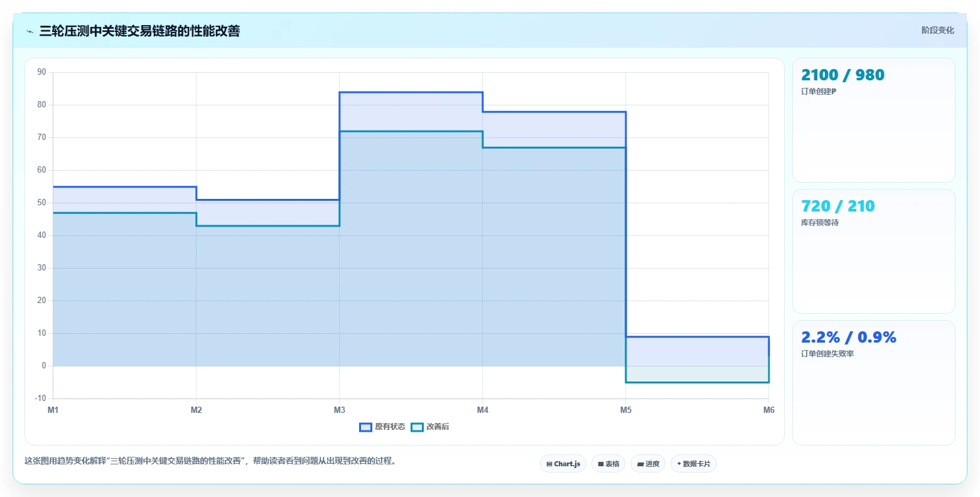The image size is (980, 497).
Task: Open the 720 / 210 库存锁等待 card
Action: 873,251
